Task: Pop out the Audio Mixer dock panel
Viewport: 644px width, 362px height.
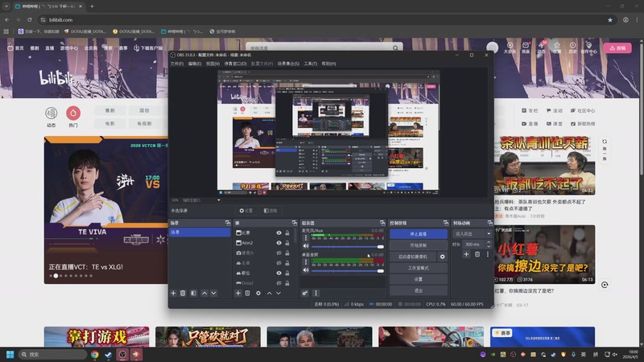Action: click(382, 223)
